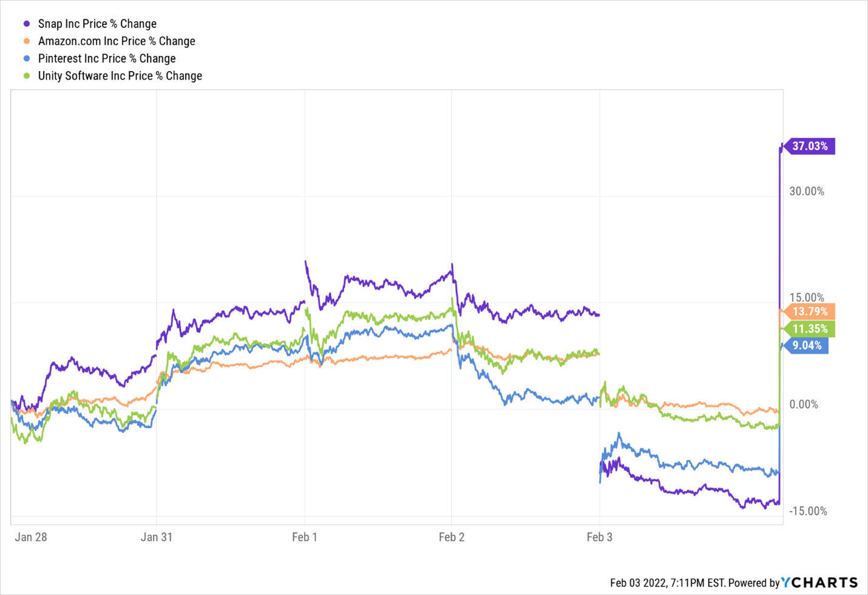Image resolution: width=868 pixels, height=595 pixels.
Task: Click the purple 37.03% value tag
Action: tap(810, 146)
